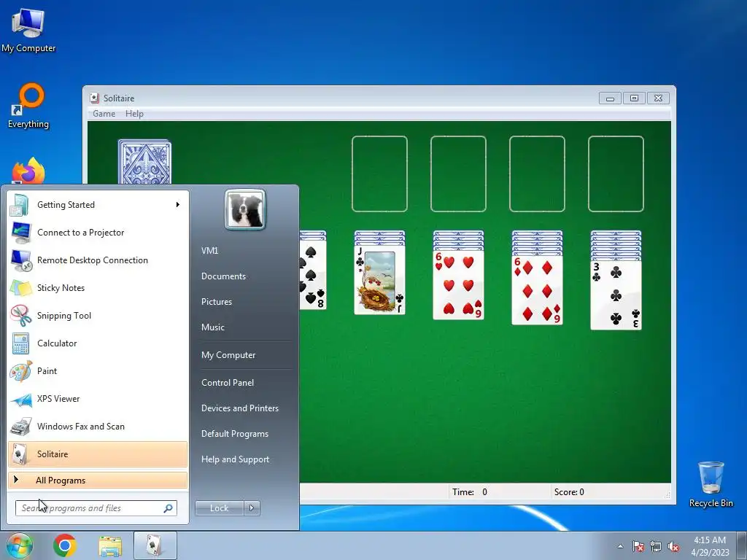This screenshot has height=560, width=747.
Task: Open the Help menu in Solitaire
Action: 134,114
